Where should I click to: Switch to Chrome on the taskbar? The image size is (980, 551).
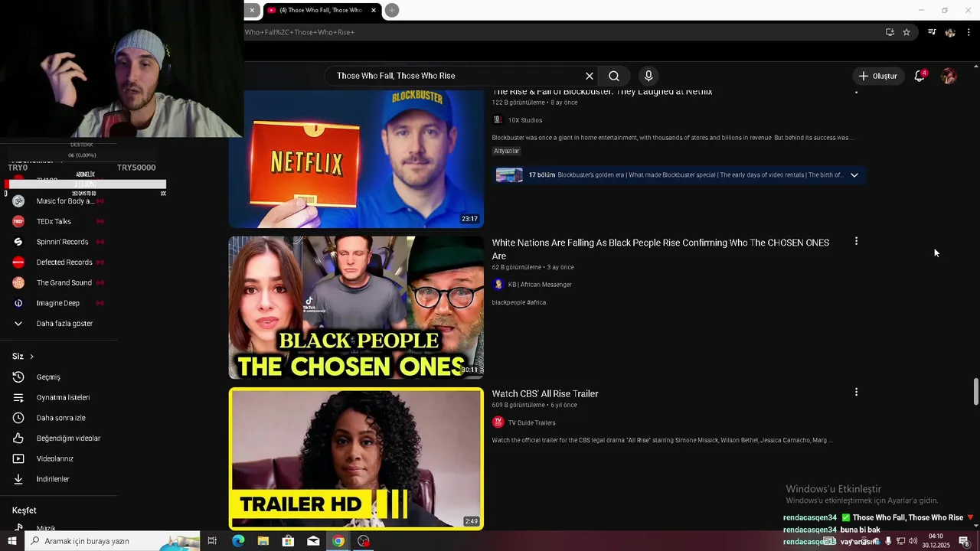click(338, 541)
